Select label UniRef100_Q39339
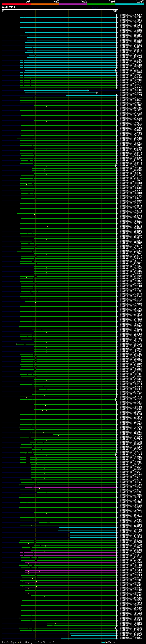This screenshot has height=644, width=146. tap(131, 32)
